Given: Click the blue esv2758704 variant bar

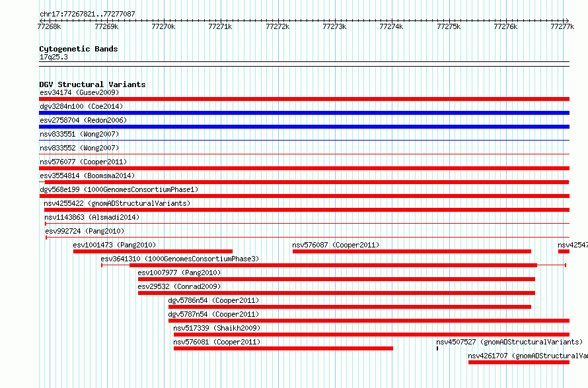Looking at the screenshot, I should [x=304, y=127].
